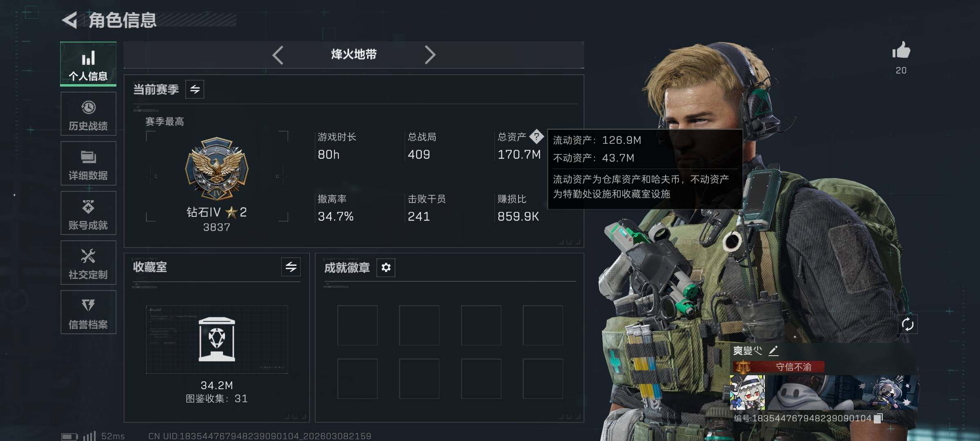Switch to next mode with right chevron
This screenshot has width=980, height=441.
[x=430, y=55]
